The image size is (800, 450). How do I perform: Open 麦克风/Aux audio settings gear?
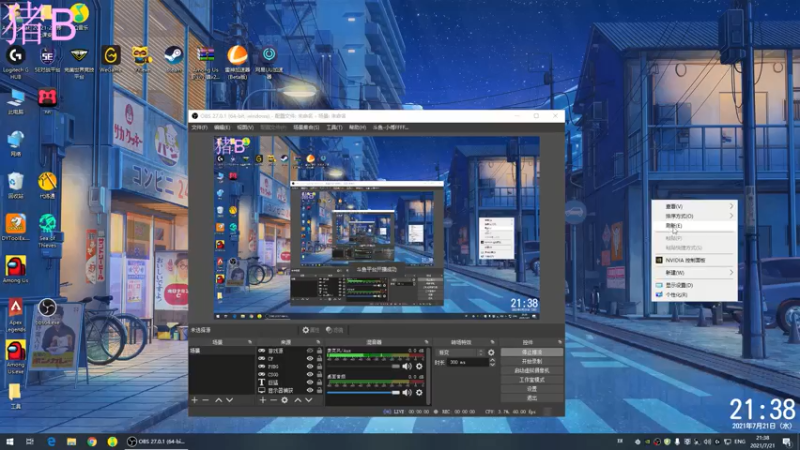click(419, 366)
